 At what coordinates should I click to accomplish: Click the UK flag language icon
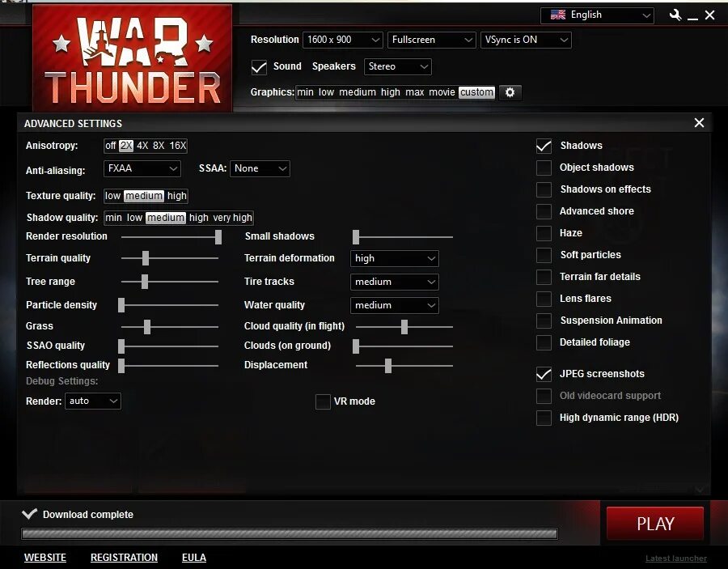click(557, 15)
